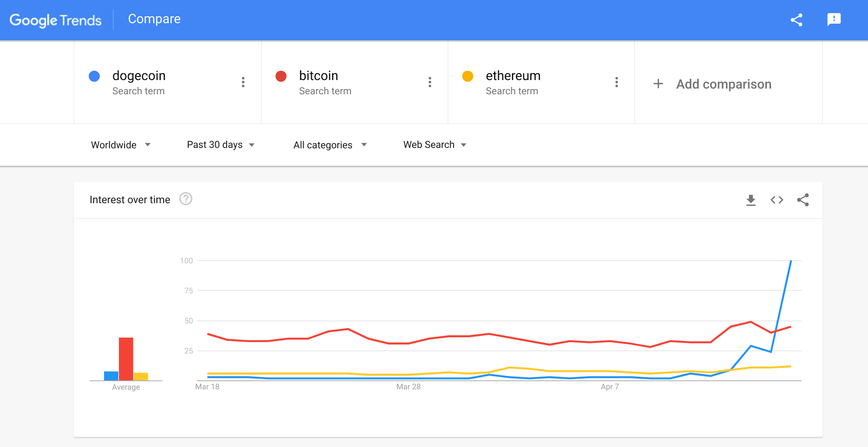
Task: Go to the Google Trends home logo
Action: click(x=56, y=20)
